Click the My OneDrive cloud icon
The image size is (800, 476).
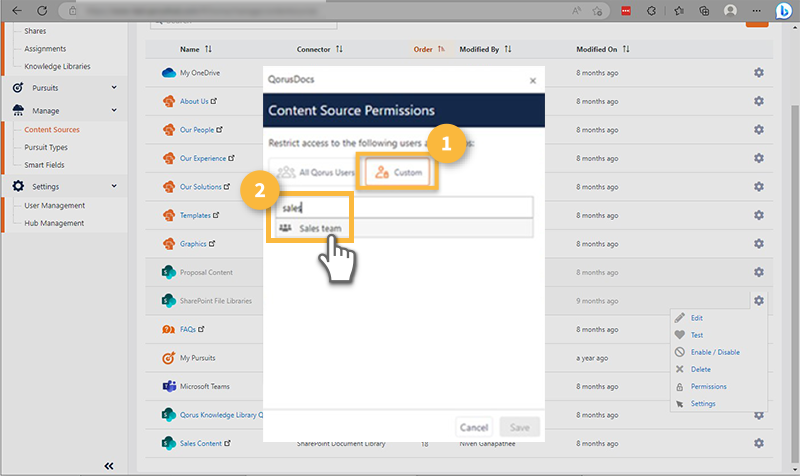coord(168,73)
